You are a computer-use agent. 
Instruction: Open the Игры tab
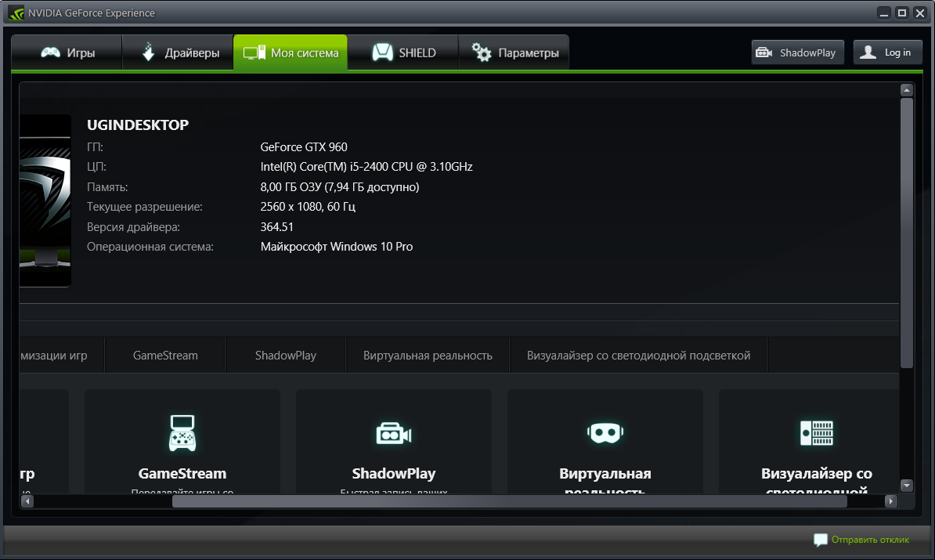[x=67, y=52]
